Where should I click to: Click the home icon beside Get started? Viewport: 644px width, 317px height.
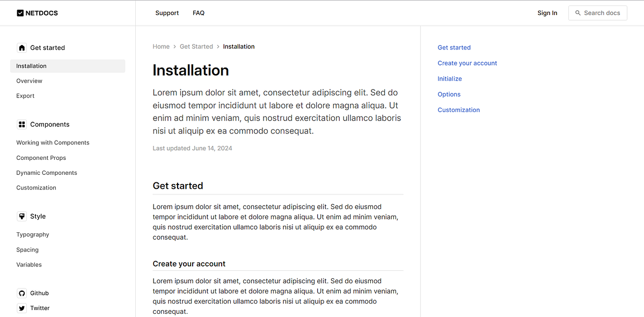tap(21, 47)
